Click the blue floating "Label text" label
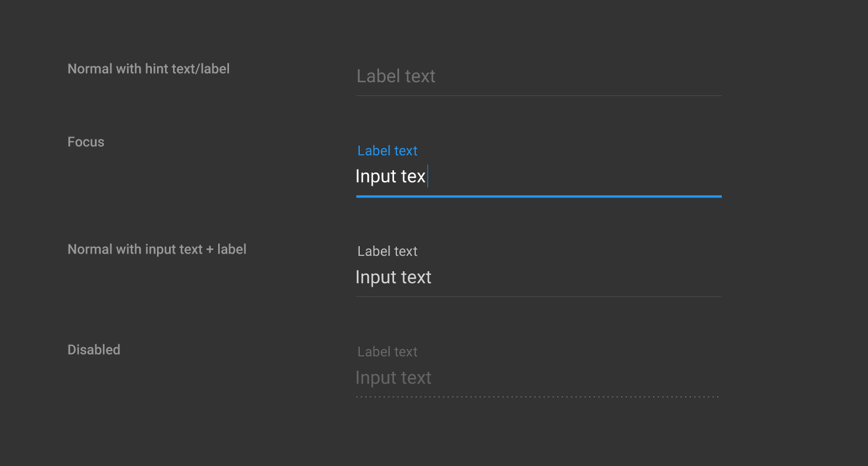Image resolution: width=868 pixels, height=466 pixels. tap(387, 151)
